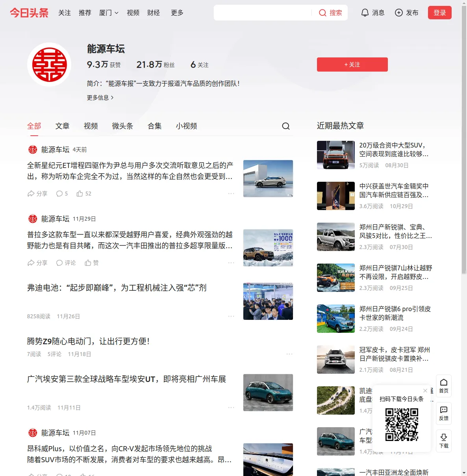Open more options for the 腾势Z9 post
This screenshot has height=476, width=467.
(289, 354)
